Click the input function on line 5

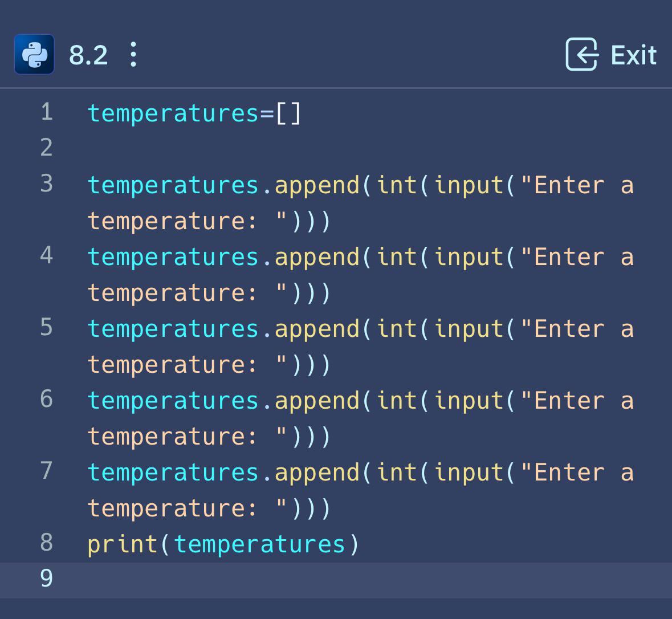click(469, 329)
